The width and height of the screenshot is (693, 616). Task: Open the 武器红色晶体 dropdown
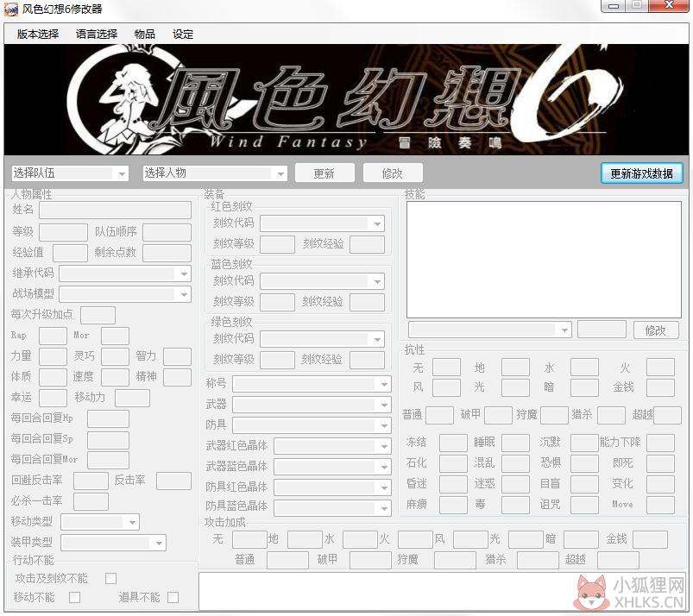pos(332,446)
